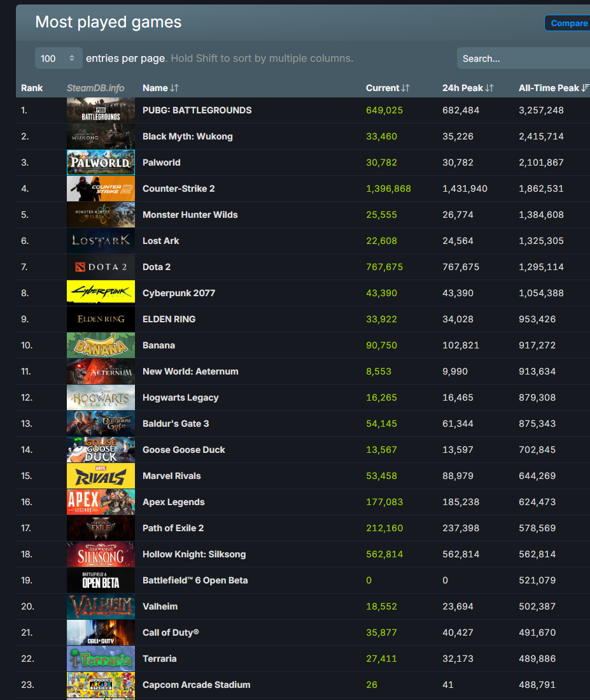Open the Baldur's Gate 3 thumbnail
Screen dimensions: 590x700
tap(101, 424)
